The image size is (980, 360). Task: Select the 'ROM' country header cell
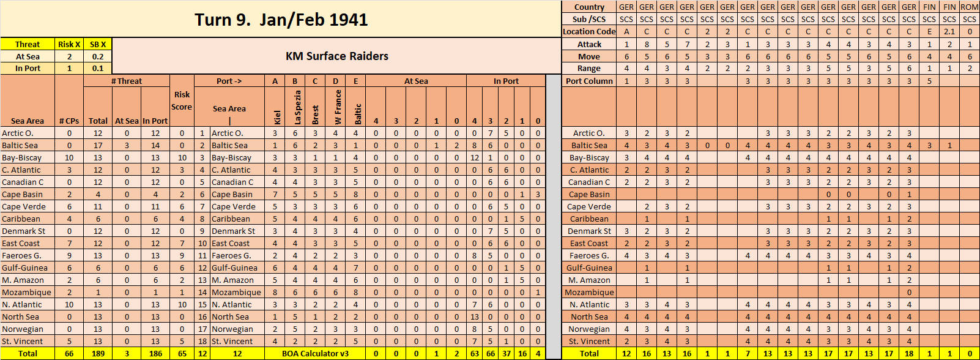(x=970, y=7)
